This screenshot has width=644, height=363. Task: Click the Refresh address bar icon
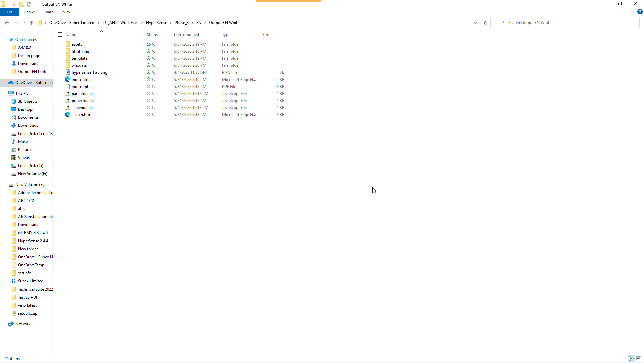[x=485, y=23]
